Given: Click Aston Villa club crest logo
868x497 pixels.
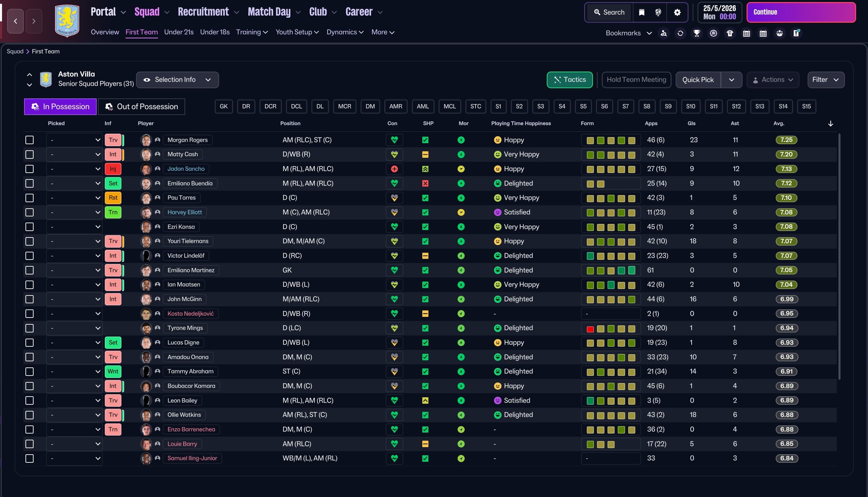Looking at the screenshot, I should pyautogui.click(x=67, y=21).
